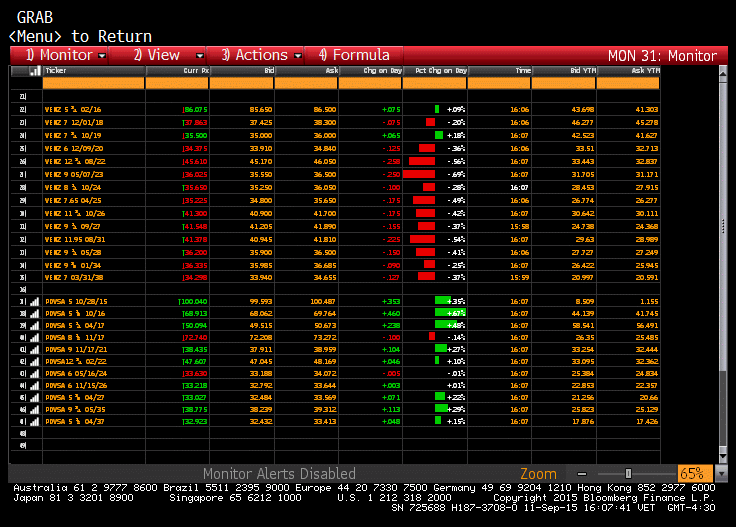Viewport: 736px width, 527px height.
Task: Click the zoom slider handle
Action: pyautogui.click(x=628, y=474)
